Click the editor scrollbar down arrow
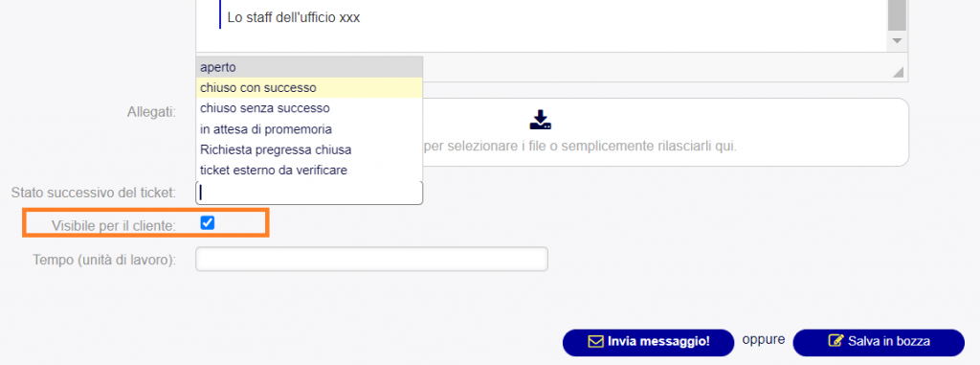Screen dimensions: 980x365 (x=898, y=40)
